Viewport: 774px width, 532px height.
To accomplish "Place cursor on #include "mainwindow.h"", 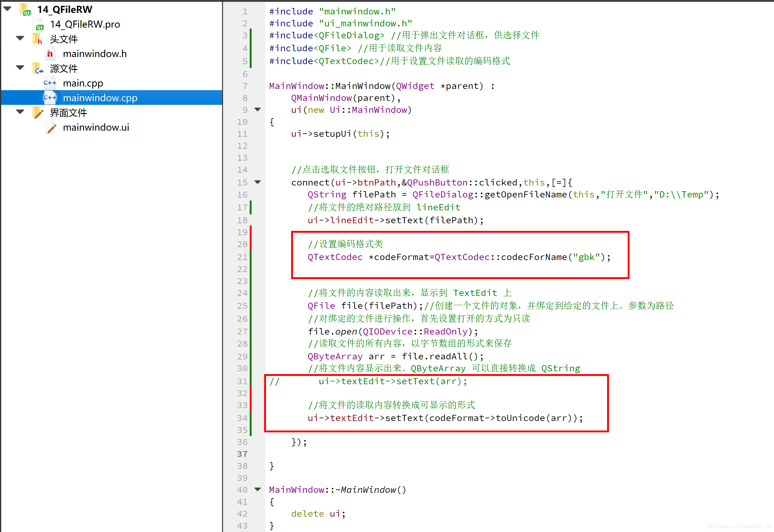I will [333, 12].
